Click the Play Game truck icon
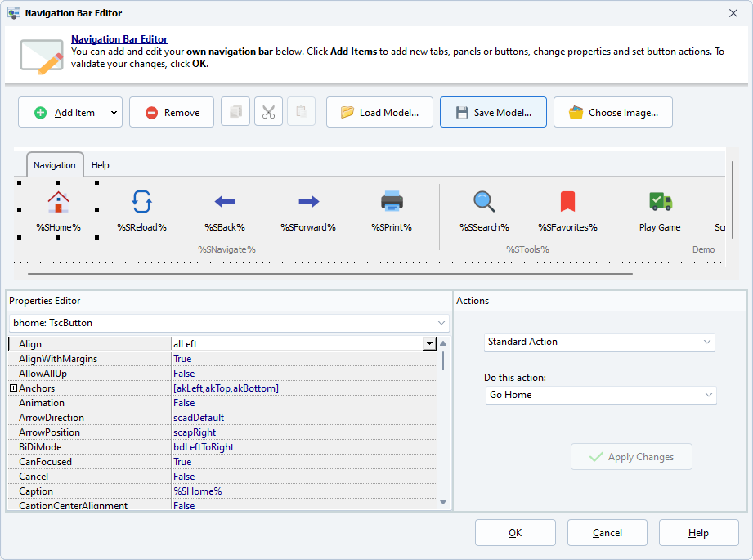The width and height of the screenshot is (753, 560). 660,201
